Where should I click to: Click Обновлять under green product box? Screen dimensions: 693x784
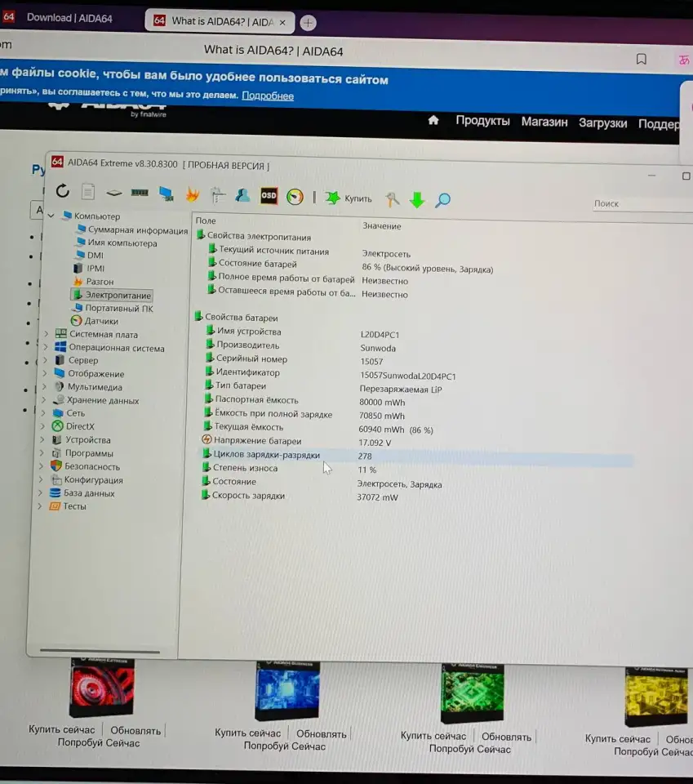(x=506, y=737)
